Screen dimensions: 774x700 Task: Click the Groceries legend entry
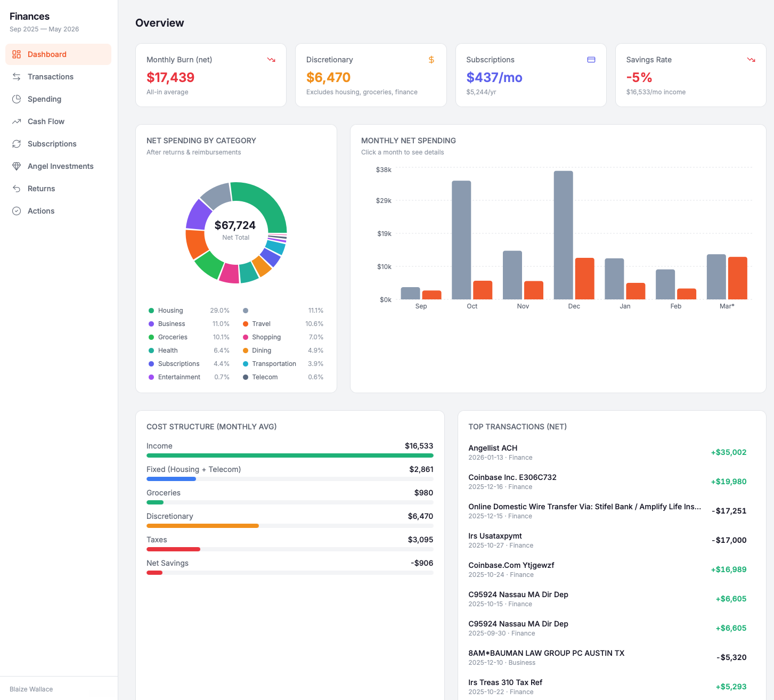point(189,337)
